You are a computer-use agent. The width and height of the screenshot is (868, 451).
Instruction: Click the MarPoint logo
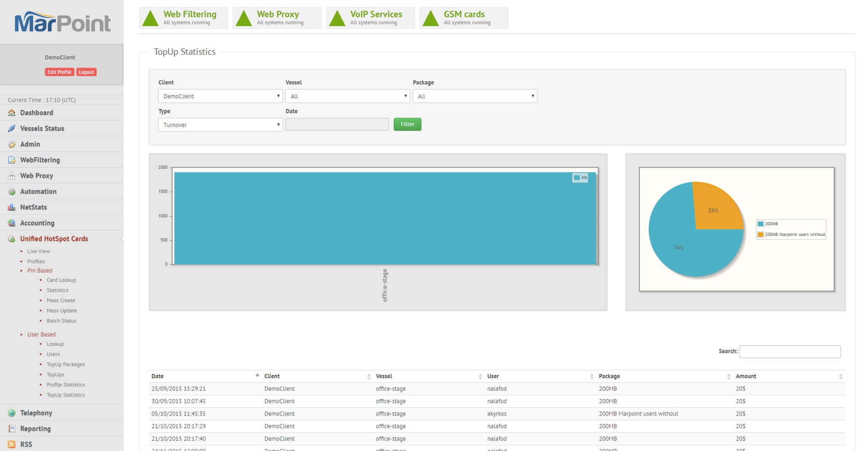point(62,22)
